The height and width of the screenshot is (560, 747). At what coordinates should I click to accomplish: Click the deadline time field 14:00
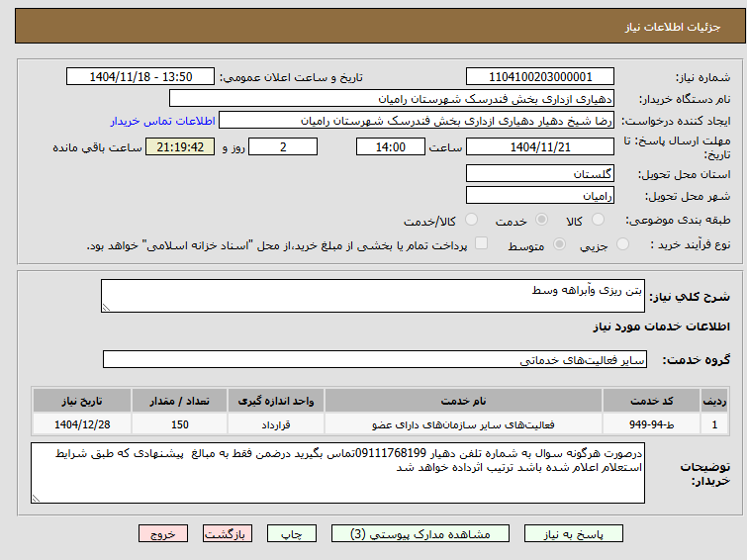coord(391,146)
